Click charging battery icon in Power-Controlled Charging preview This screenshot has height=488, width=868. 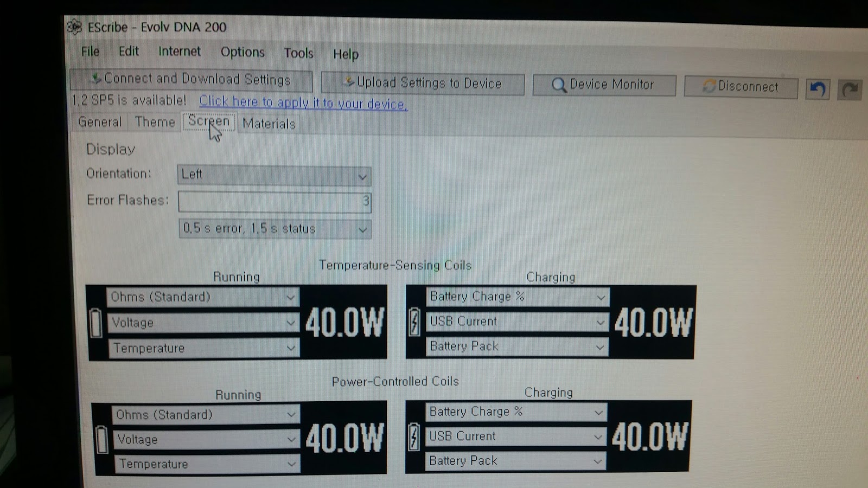(x=414, y=436)
